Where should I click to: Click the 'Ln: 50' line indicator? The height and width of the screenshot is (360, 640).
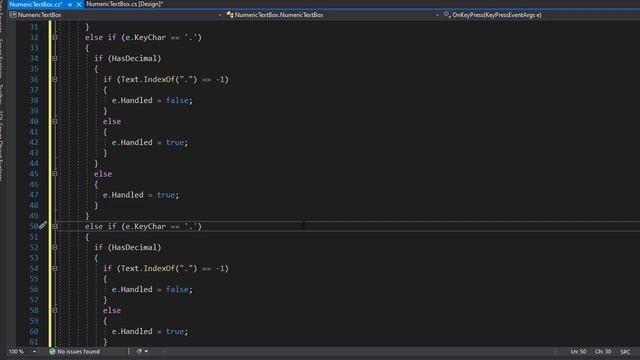tap(578, 351)
